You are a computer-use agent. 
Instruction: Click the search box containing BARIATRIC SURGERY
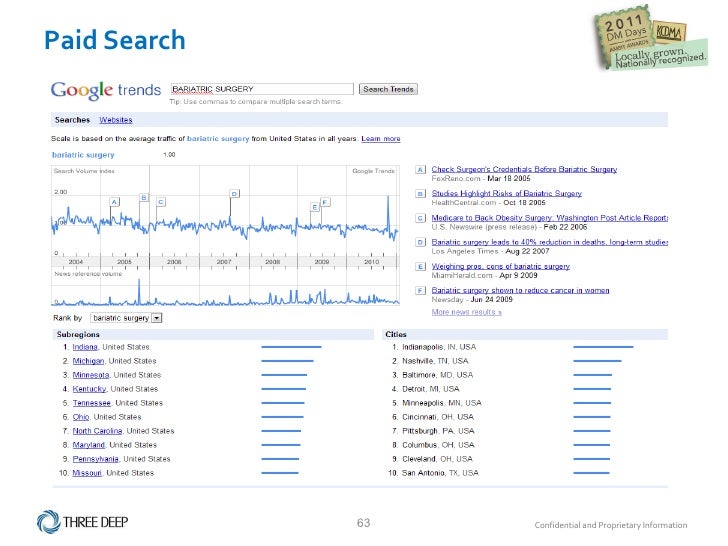click(x=262, y=89)
